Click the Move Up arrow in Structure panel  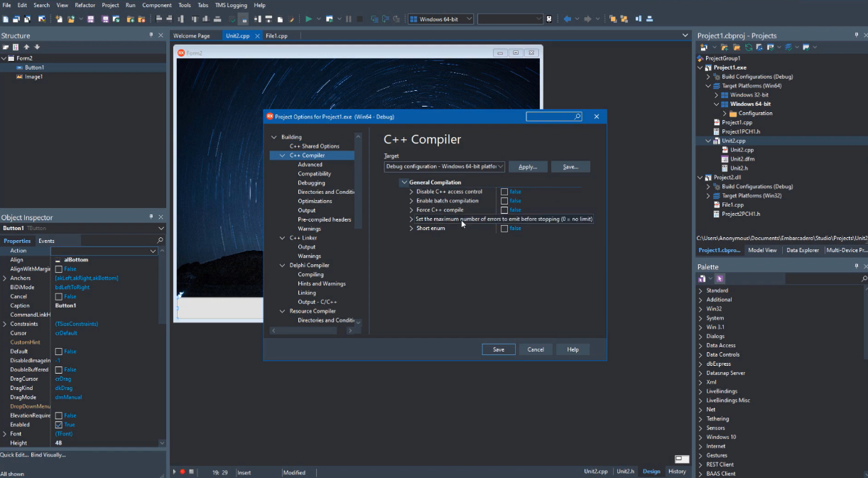[x=27, y=47]
